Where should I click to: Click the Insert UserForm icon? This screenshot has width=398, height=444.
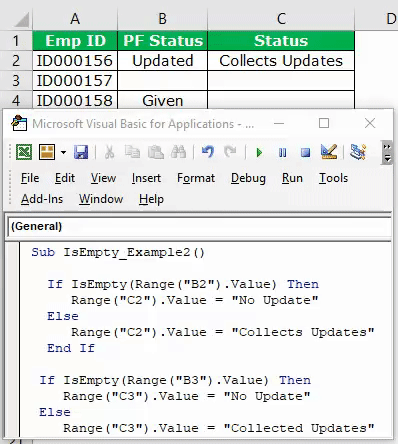point(47,152)
